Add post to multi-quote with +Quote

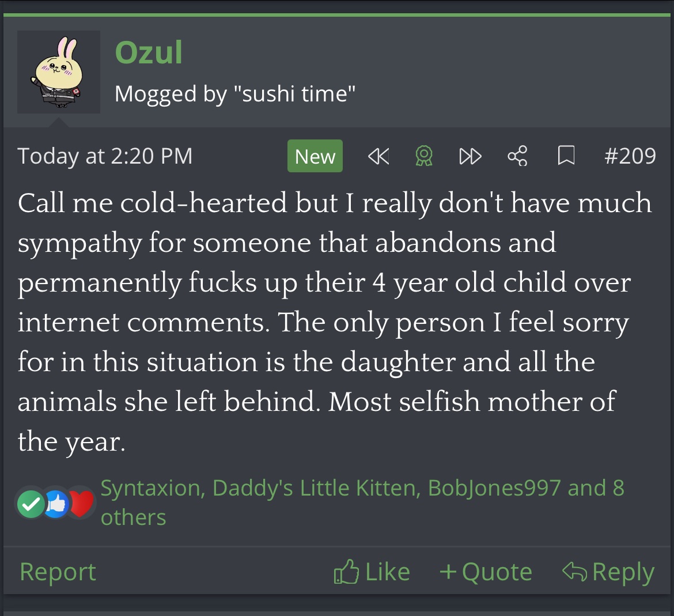pyautogui.click(x=486, y=572)
